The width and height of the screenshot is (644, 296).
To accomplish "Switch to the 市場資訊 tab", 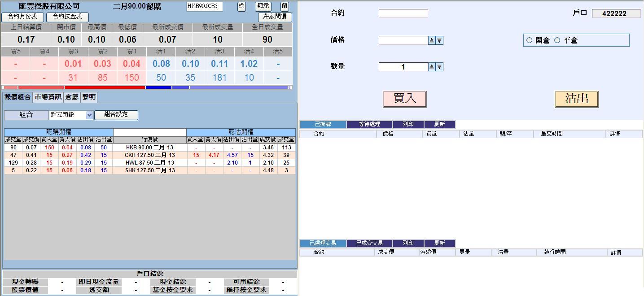I will [x=48, y=97].
